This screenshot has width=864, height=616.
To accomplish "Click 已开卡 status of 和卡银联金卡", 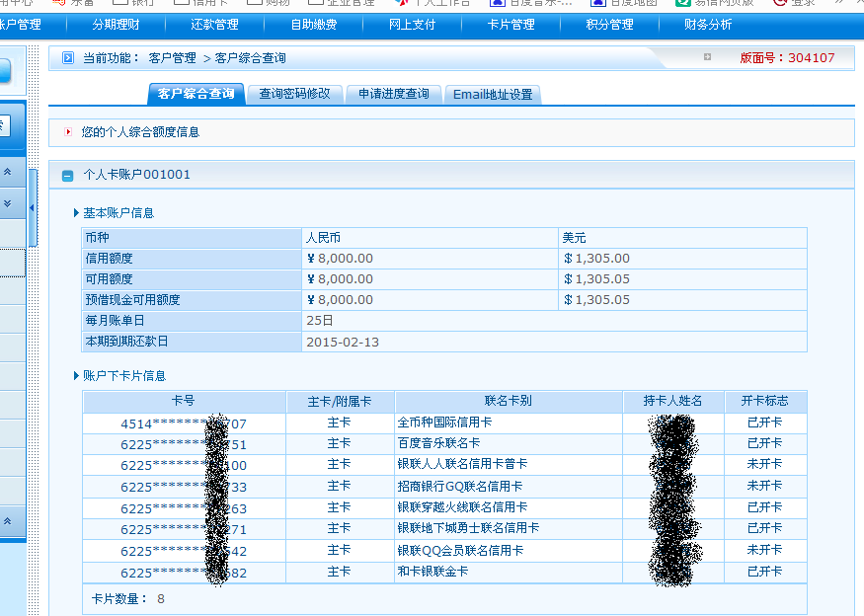I will point(765,572).
